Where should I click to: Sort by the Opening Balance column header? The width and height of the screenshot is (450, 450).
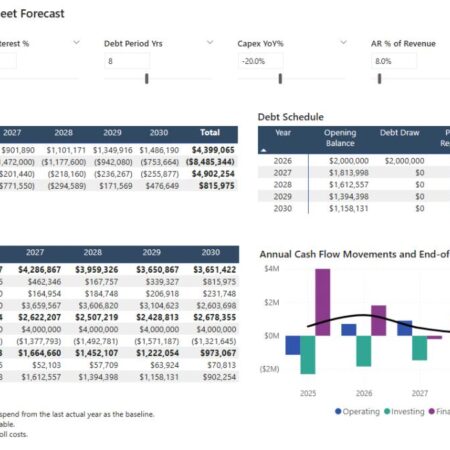pyautogui.click(x=340, y=138)
